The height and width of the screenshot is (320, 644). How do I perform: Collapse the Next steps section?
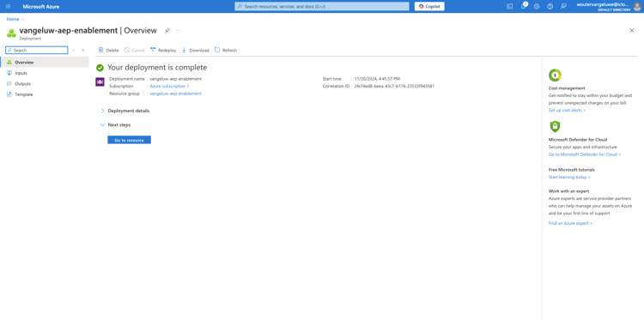coord(115,124)
